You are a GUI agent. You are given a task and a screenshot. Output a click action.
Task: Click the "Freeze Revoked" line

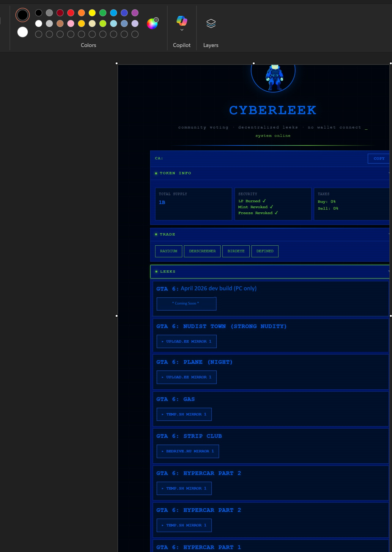(258, 213)
